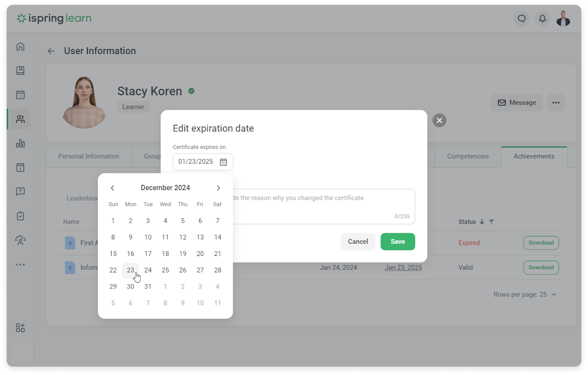
Task: Open the Users section in sidebar
Action: pyautogui.click(x=20, y=119)
